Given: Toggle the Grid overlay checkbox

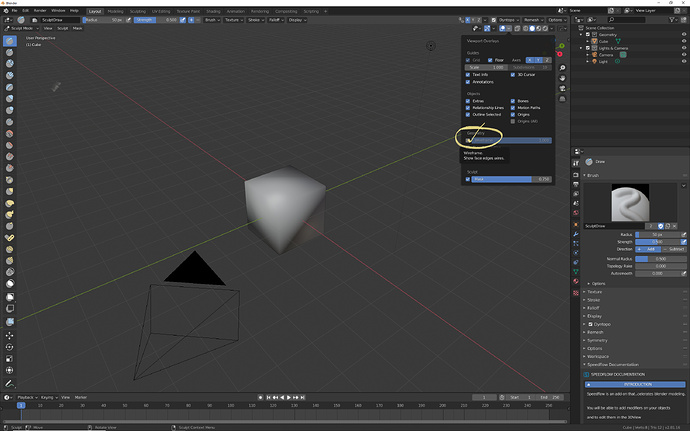Looking at the screenshot, I should point(468,60).
